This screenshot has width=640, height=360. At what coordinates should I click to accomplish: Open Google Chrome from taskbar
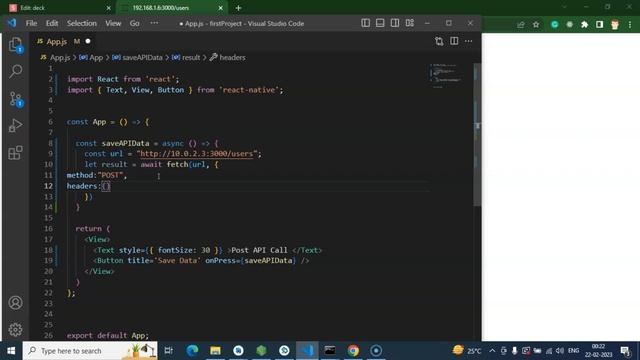353,351
